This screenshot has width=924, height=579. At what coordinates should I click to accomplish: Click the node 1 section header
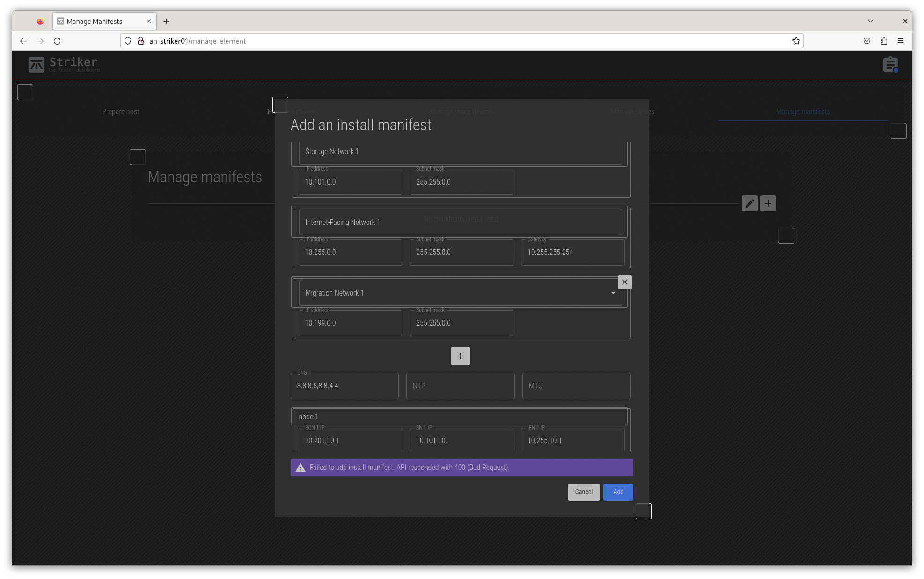tap(460, 417)
